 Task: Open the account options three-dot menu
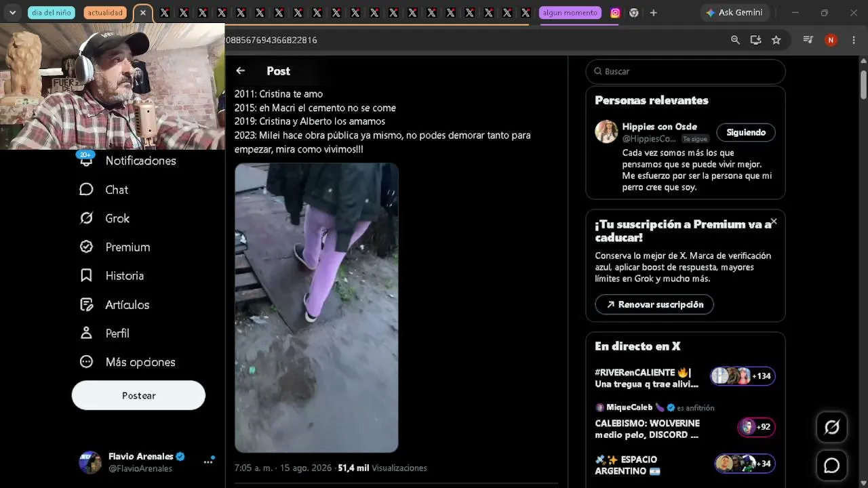(208, 462)
